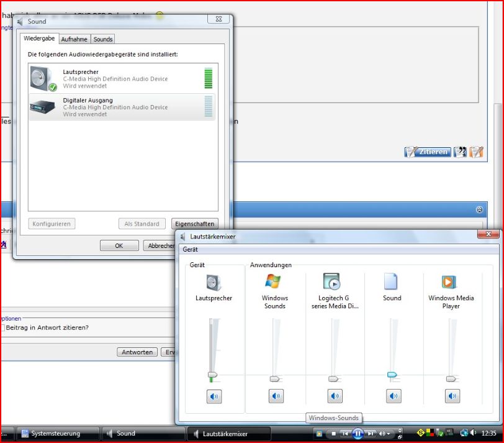Click the Sound application volume slider handle

pyautogui.click(x=392, y=375)
